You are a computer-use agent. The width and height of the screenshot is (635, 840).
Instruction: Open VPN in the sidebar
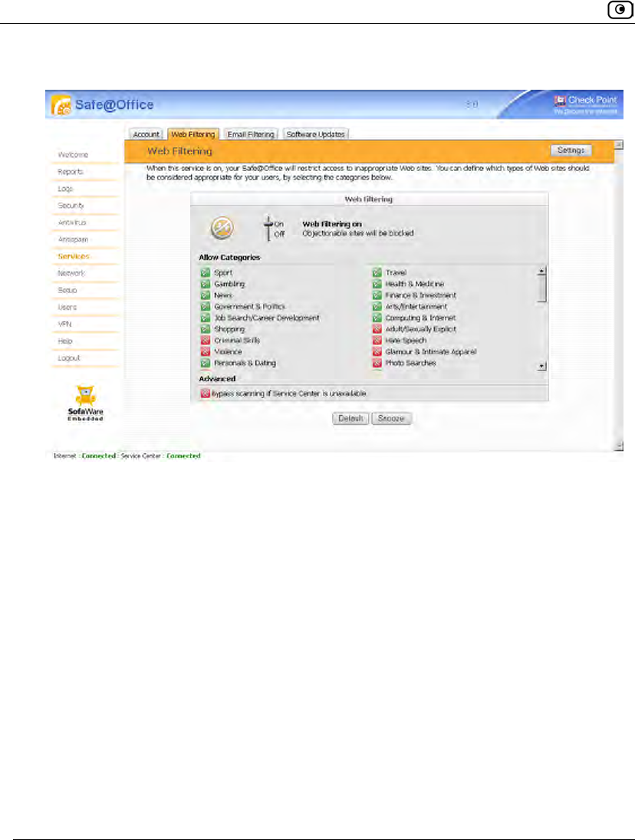(x=64, y=324)
